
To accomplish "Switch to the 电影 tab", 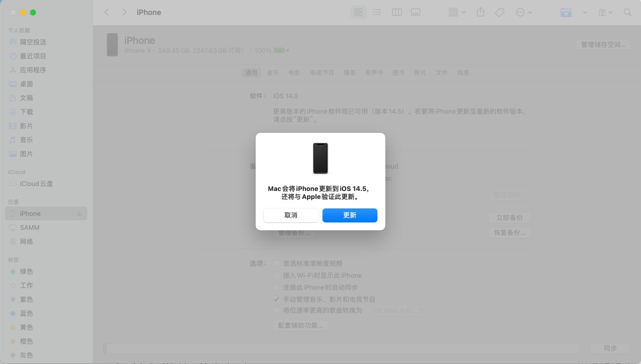I will point(294,72).
